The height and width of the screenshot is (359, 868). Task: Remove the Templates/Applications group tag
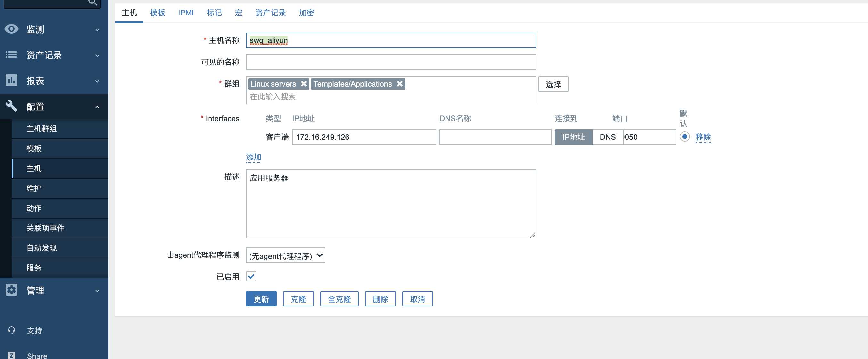(x=400, y=84)
